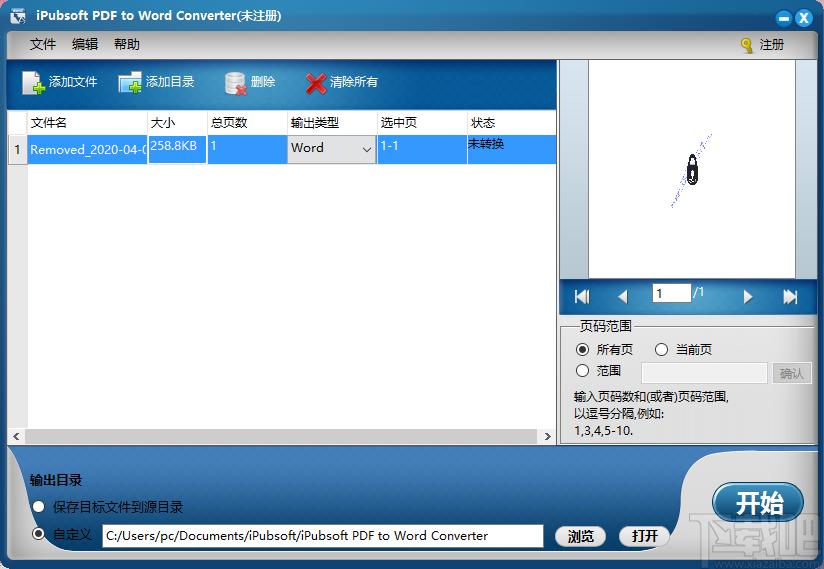Viewport: 824px width, 569px height.
Task: Open the Help (帮助) menu
Action: pos(127,44)
